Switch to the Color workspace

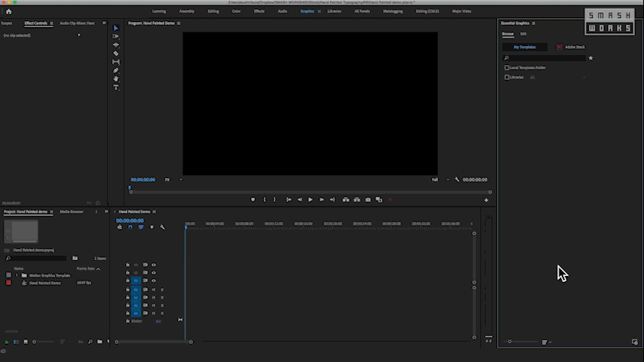(x=236, y=11)
